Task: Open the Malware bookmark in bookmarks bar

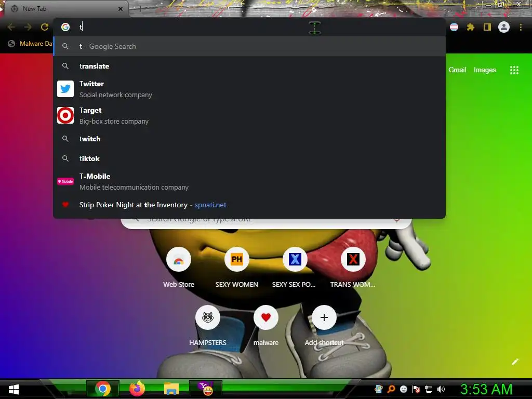Action: click(x=30, y=44)
